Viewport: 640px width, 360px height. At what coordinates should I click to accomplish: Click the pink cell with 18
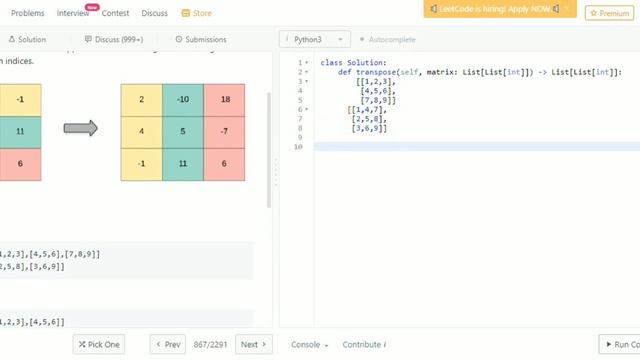click(224, 100)
